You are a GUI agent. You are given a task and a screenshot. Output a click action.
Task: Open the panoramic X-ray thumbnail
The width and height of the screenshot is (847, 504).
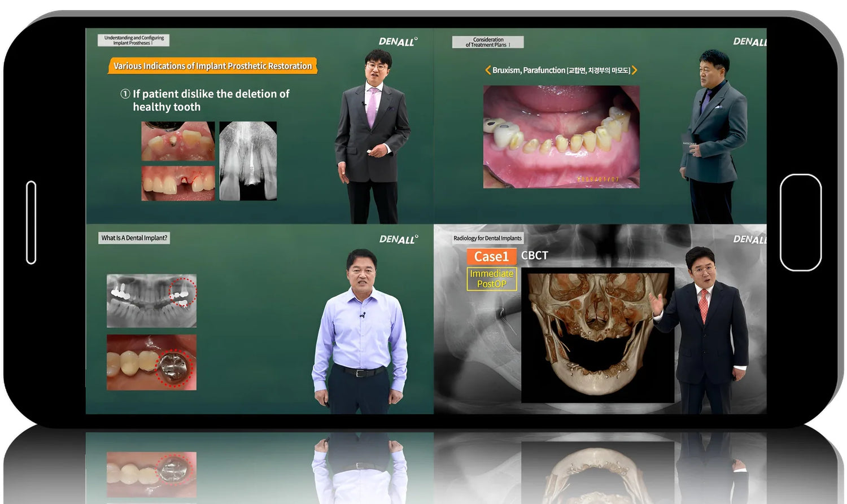pyautogui.click(x=151, y=301)
